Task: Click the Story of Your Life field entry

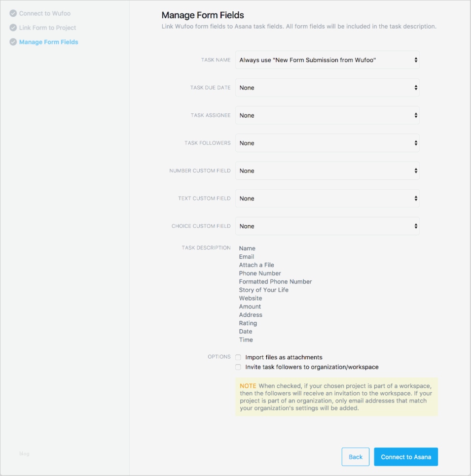Action: click(x=263, y=290)
